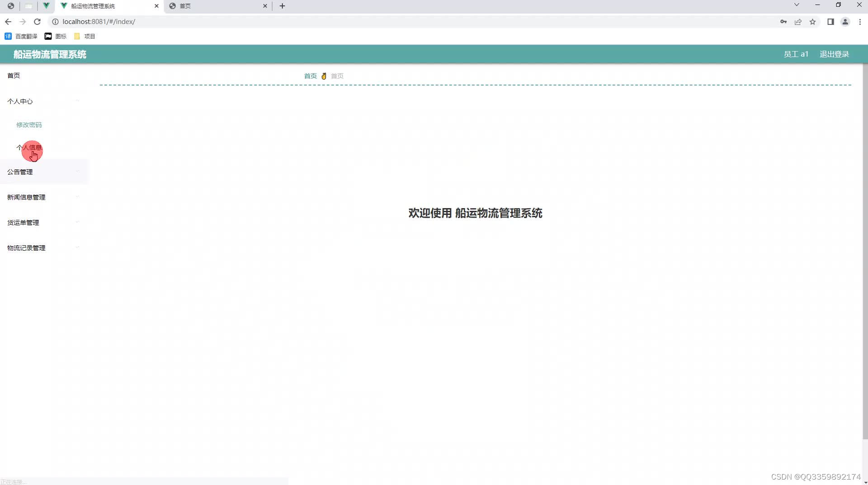The height and width of the screenshot is (485, 868).
Task: Close the 船运物流管理系统 tab
Action: (x=156, y=6)
